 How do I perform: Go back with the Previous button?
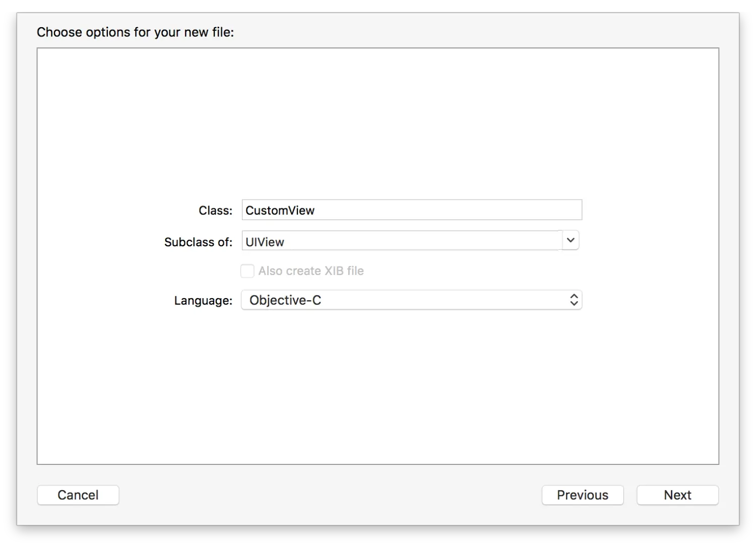(x=583, y=495)
